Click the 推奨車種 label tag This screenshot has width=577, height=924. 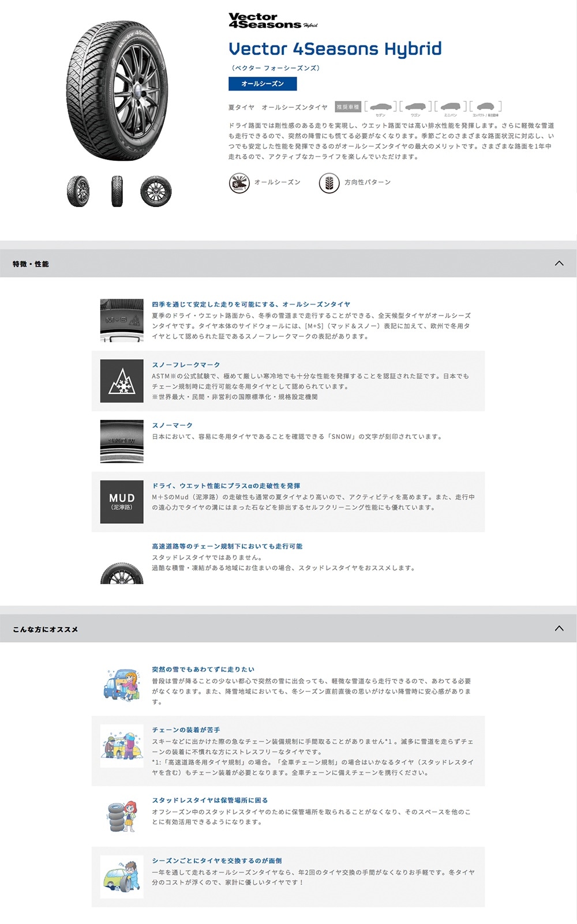tap(348, 107)
